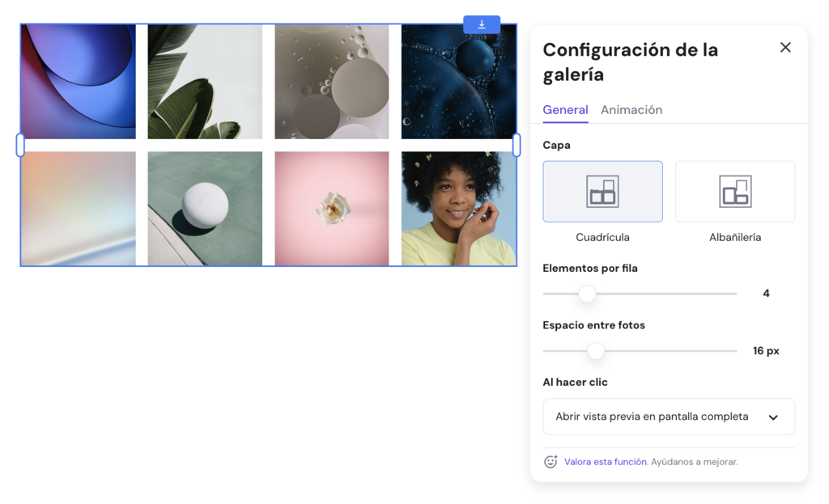
Task: Close the Configuración de la galería panel
Action: pos(785,47)
